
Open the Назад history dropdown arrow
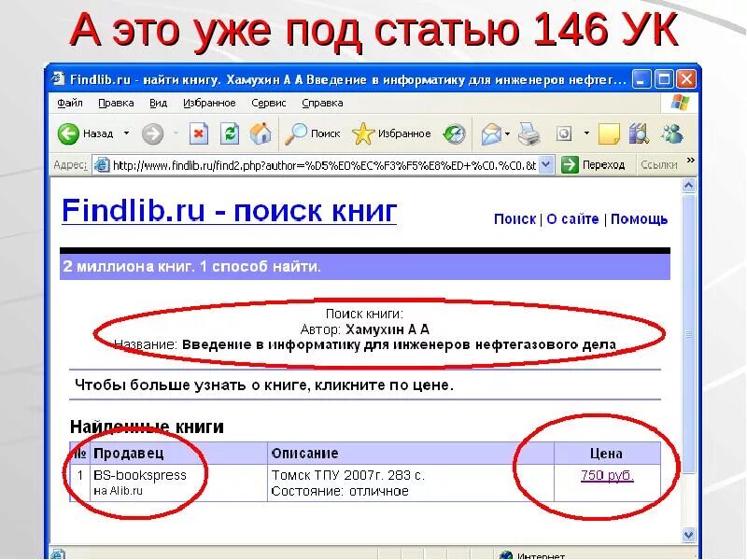[x=126, y=133]
